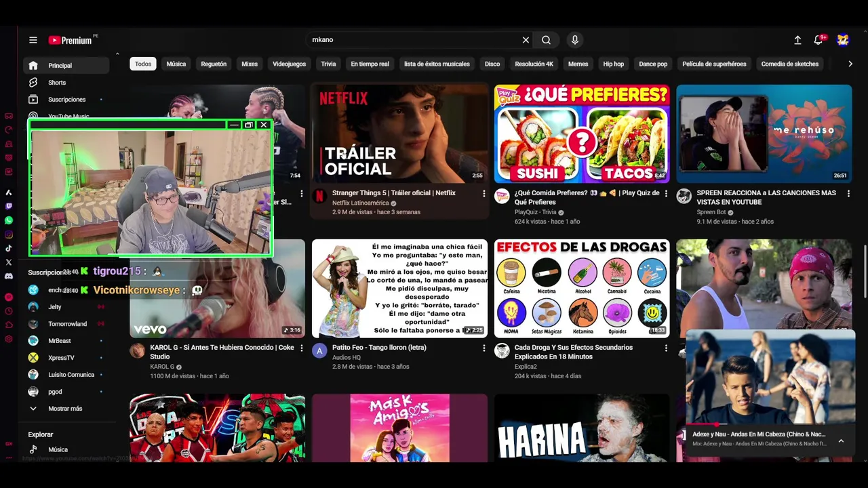Open Música under Explorar

[66, 449]
